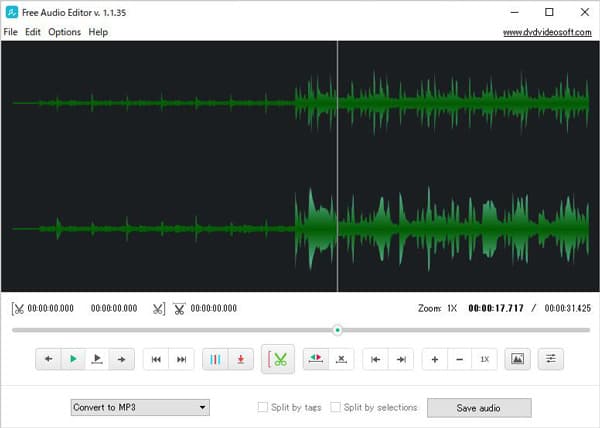This screenshot has width=600, height=428.
Task: Click the selection start time 00:00:00.000
Action: 51,308
